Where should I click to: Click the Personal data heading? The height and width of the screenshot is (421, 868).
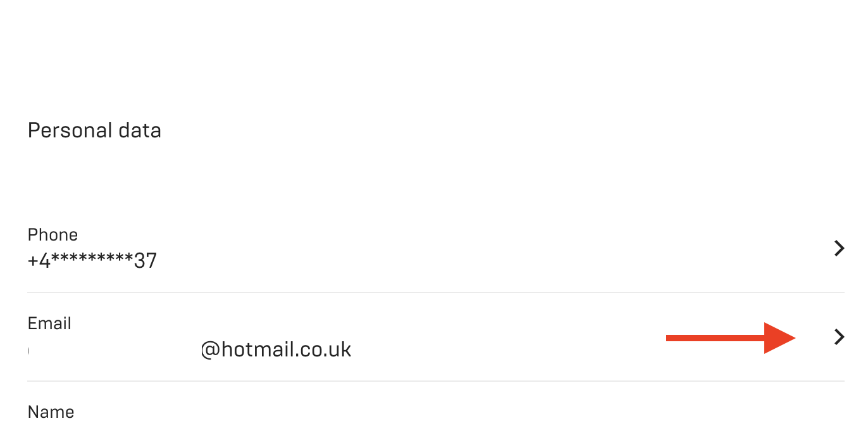(x=94, y=130)
